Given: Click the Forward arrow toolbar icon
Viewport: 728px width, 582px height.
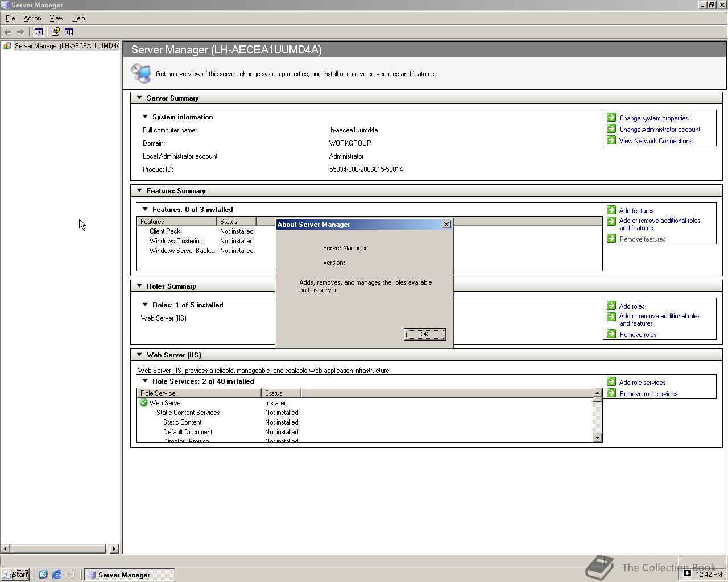Looking at the screenshot, I should coord(20,32).
